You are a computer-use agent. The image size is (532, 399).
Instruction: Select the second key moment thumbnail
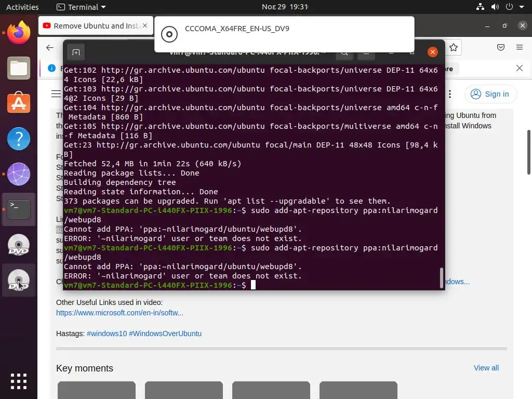pos(184,390)
